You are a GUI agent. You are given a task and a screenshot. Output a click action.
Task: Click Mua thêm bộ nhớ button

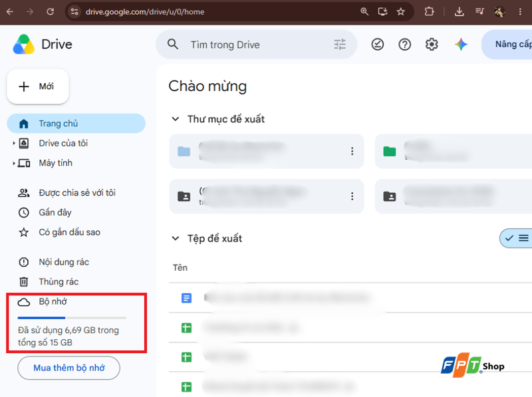(x=69, y=368)
